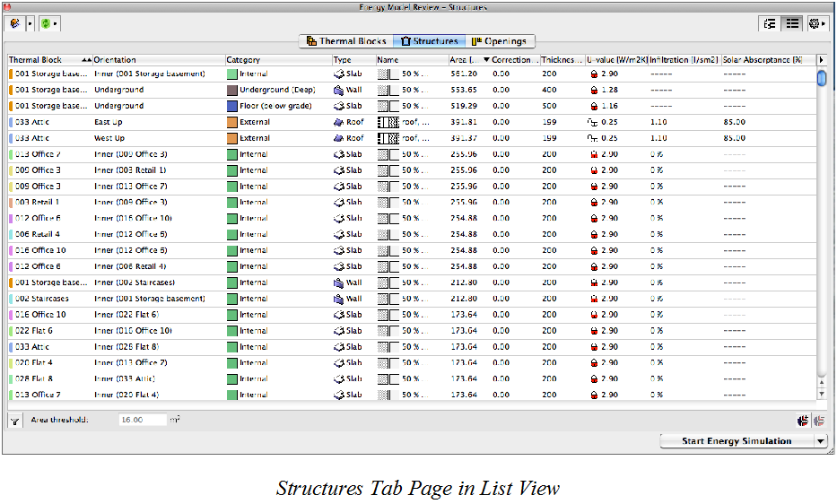Click roof composite thumbnail in East Up row
The image size is (837, 504).
coord(388,122)
